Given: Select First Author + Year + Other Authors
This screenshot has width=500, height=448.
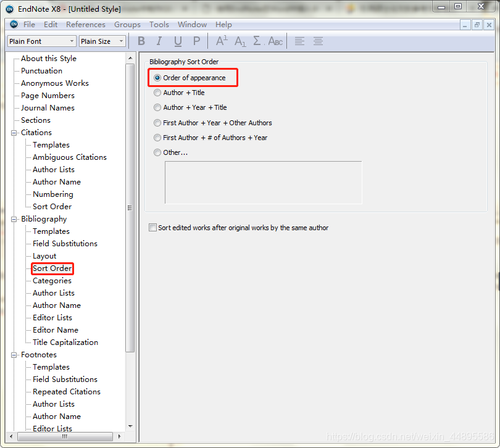Looking at the screenshot, I should point(157,123).
